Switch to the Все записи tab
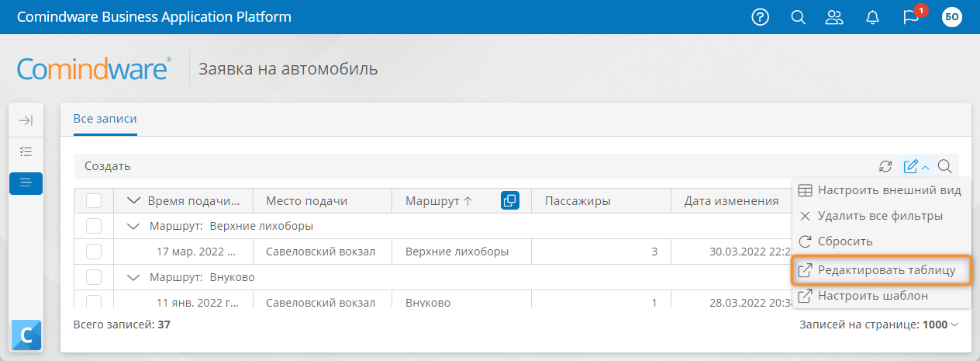 click(105, 119)
